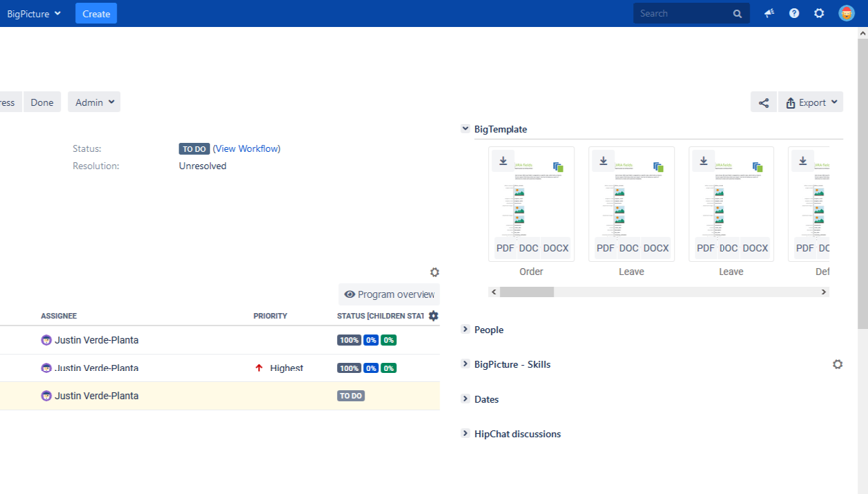
Task: Click avatar in the row with Highest priority
Action: pyautogui.click(x=46, y=368)
